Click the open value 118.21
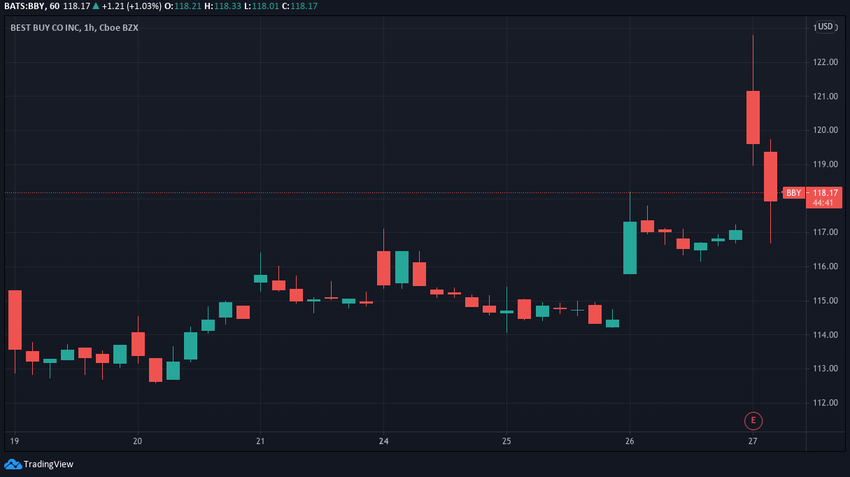 coord(187,6)
